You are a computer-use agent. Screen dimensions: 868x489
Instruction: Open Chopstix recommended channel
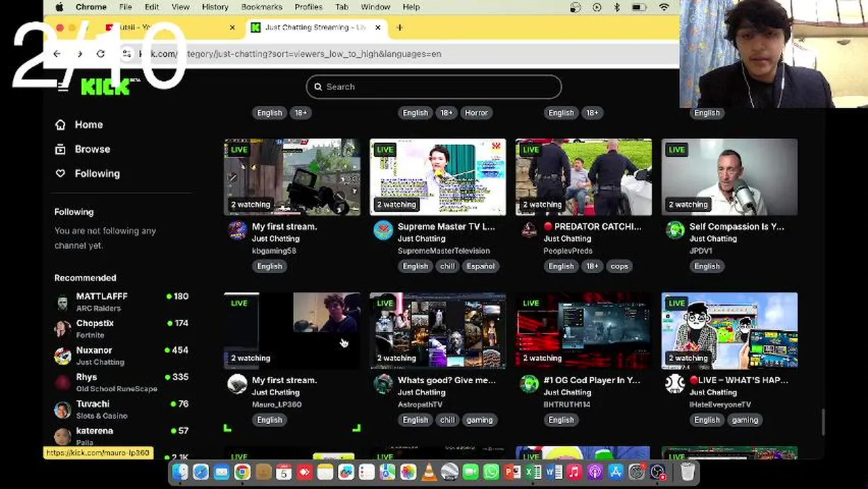(122, 329)
